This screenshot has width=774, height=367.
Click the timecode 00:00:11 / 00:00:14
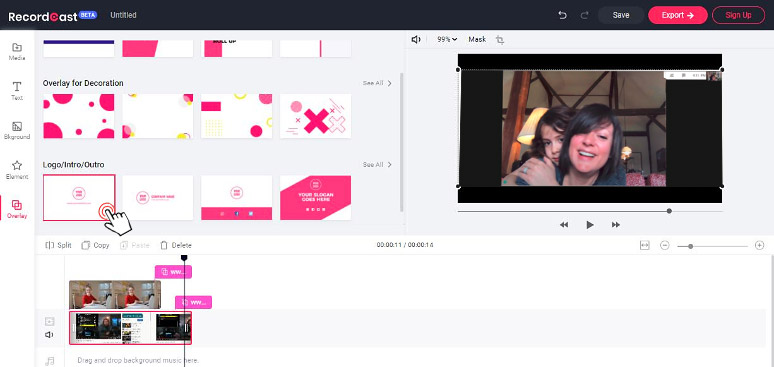(405, 245)
